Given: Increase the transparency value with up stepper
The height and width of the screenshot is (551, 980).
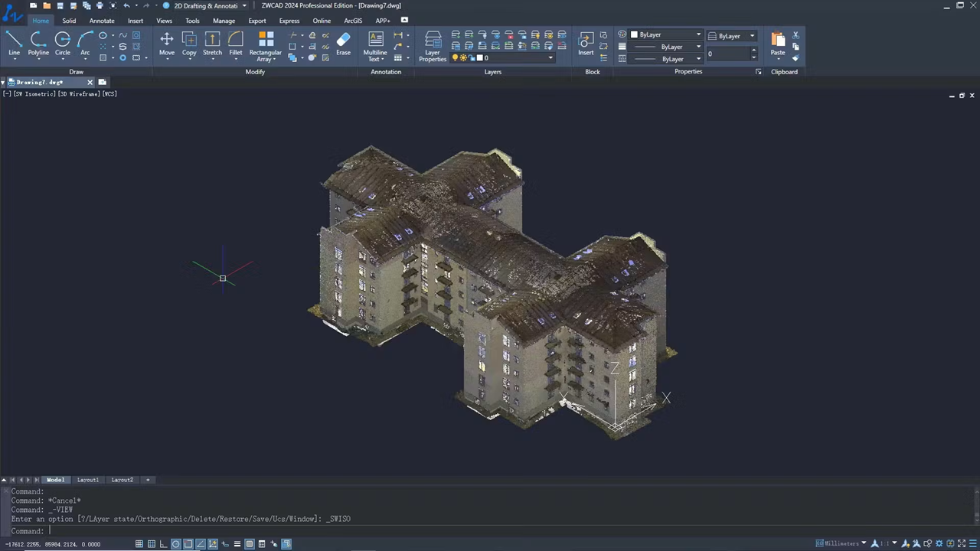Looking at the screenshot, I should [x=754, y=50].
